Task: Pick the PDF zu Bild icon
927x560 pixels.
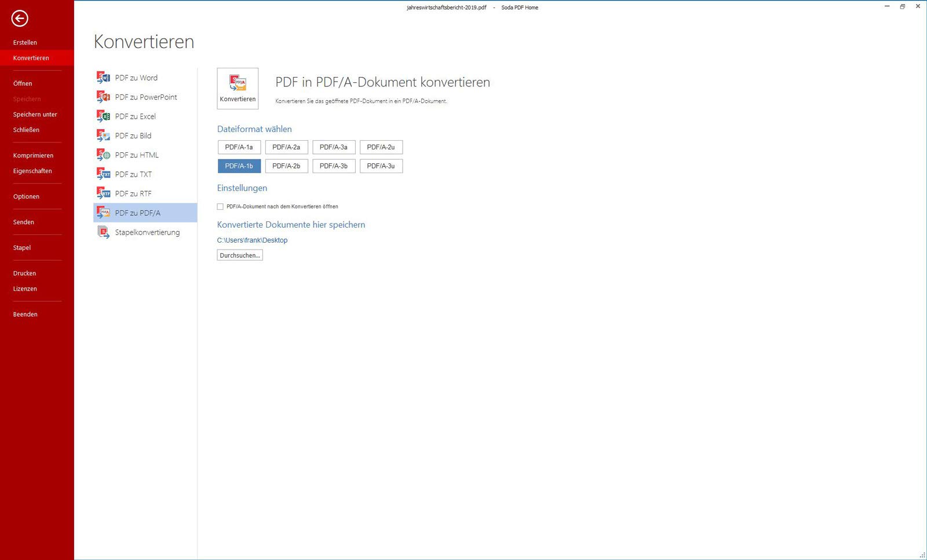Action: [103, 136]
